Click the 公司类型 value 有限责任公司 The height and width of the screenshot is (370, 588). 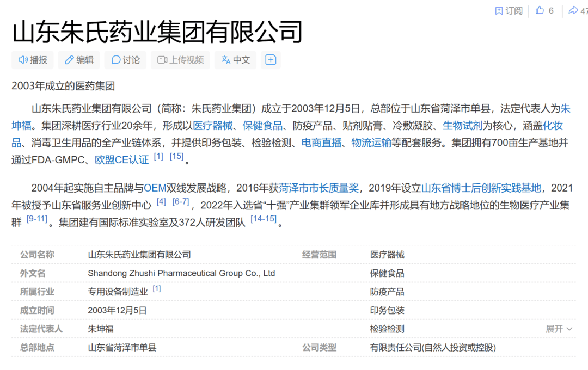point(433,348)
